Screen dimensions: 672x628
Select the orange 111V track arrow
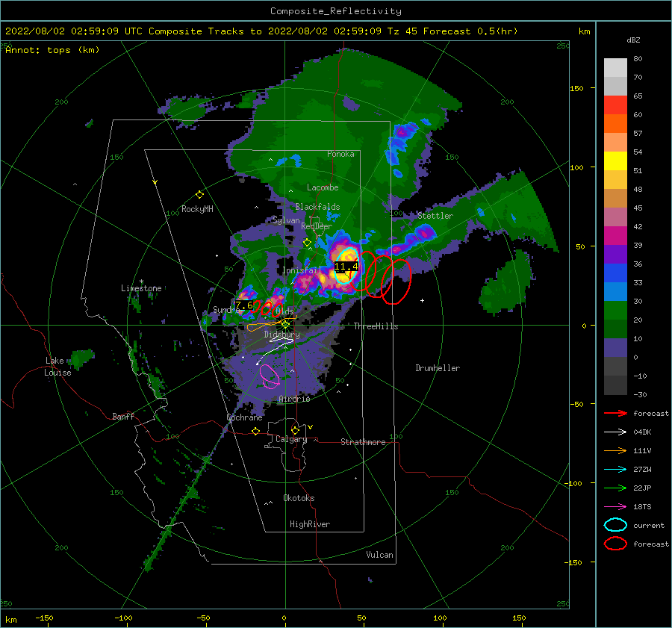[x=615, y=450]
